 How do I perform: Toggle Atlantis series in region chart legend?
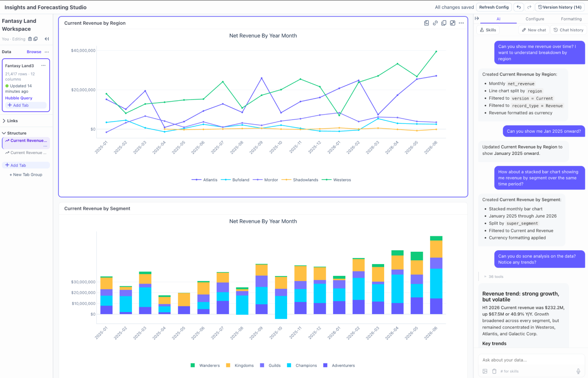point(204,180)
